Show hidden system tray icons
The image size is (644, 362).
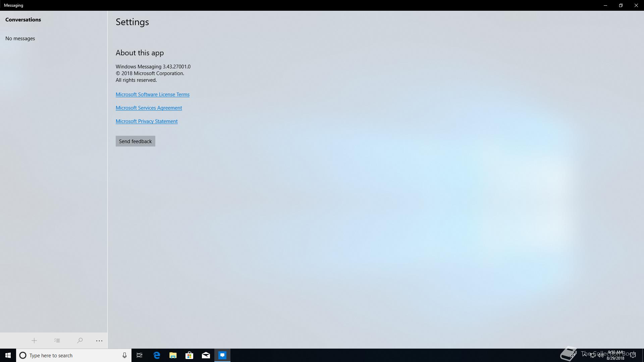pos(585,355)
